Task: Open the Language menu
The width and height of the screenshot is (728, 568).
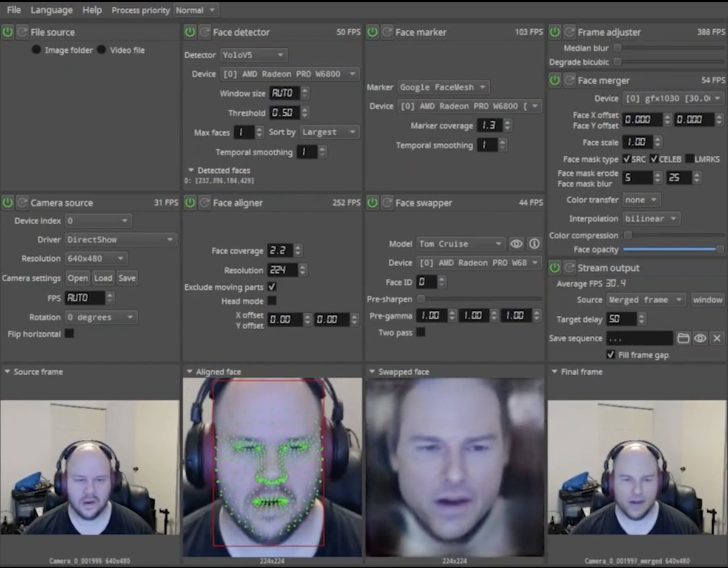Action: (52, 10)
